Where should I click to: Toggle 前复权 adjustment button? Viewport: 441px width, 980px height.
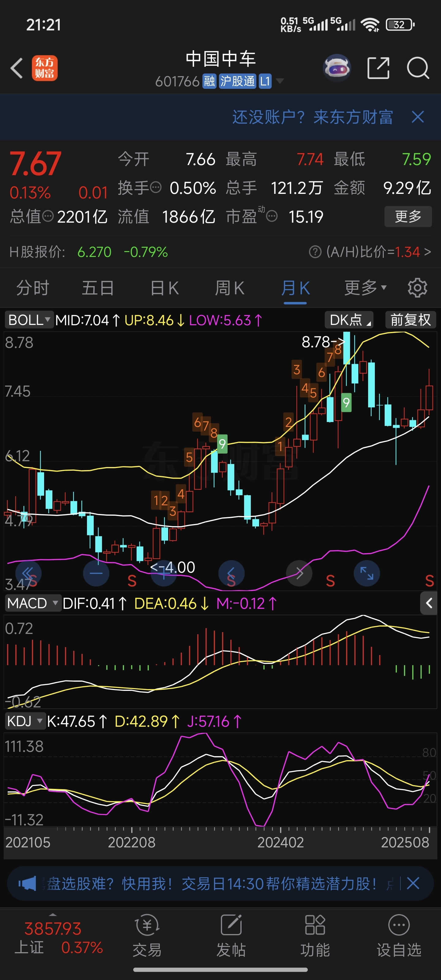click(x=411, y=320)
